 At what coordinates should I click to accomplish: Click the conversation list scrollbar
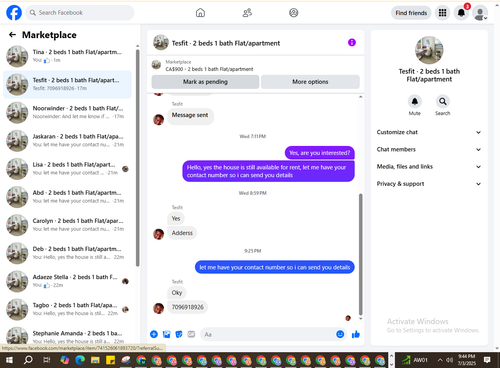(x=137, y=158)
